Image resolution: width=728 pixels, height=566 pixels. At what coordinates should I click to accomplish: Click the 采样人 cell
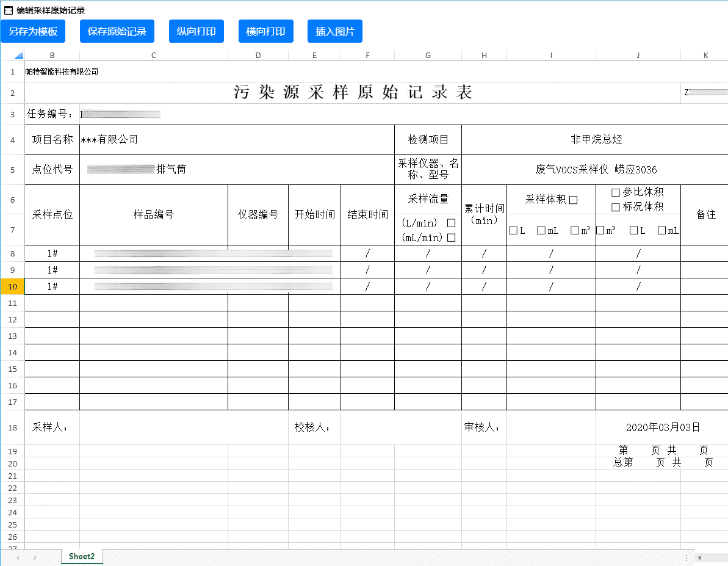[52, 427]
